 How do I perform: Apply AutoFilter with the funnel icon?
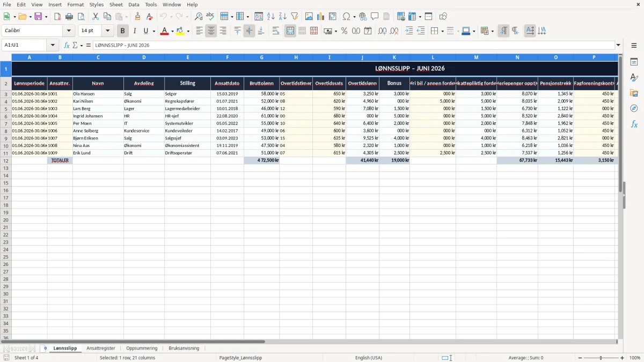click(295, 17)
